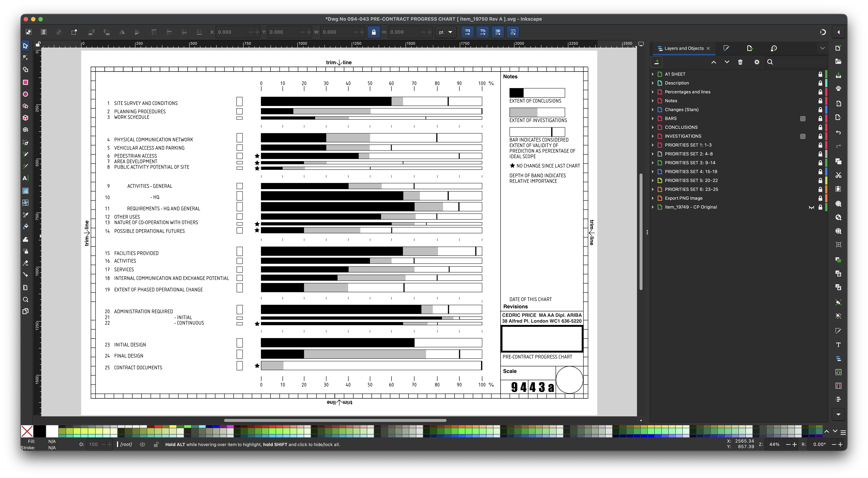Click the Add layer icon
This screenshot has width=868, height=478.
click(656, 62)
